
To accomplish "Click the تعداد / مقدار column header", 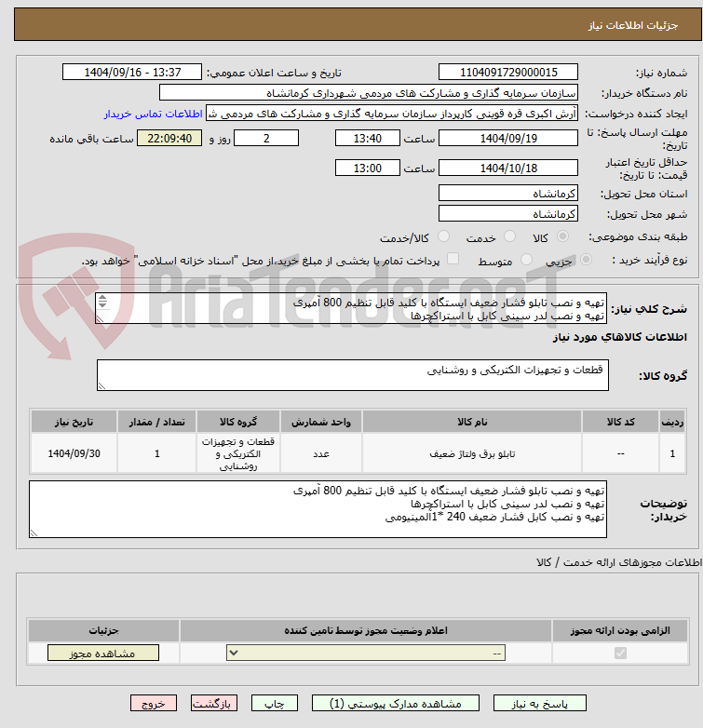I will pyautogui.click(x=157, y=422).
